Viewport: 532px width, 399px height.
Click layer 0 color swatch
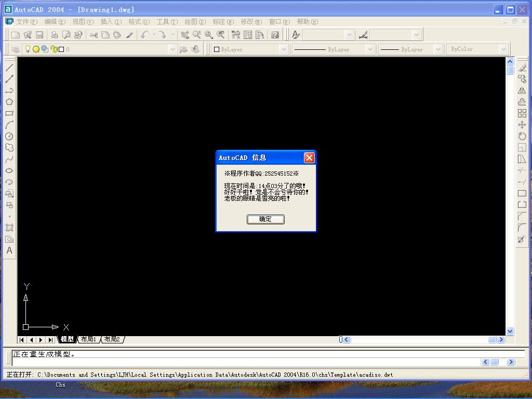[61, 49]
